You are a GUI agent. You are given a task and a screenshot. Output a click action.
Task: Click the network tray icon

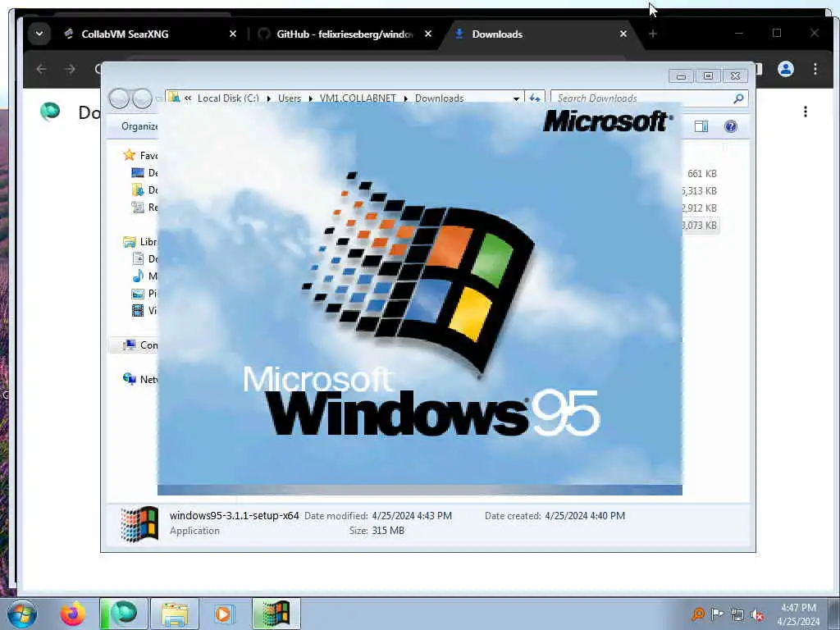pos(737,614)
